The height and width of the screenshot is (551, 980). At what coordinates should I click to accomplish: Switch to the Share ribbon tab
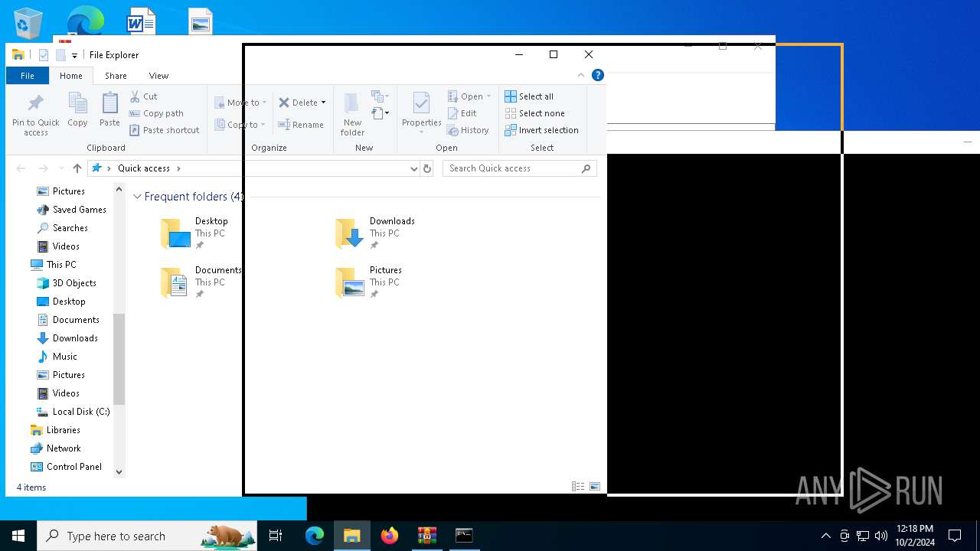point(116,76)
